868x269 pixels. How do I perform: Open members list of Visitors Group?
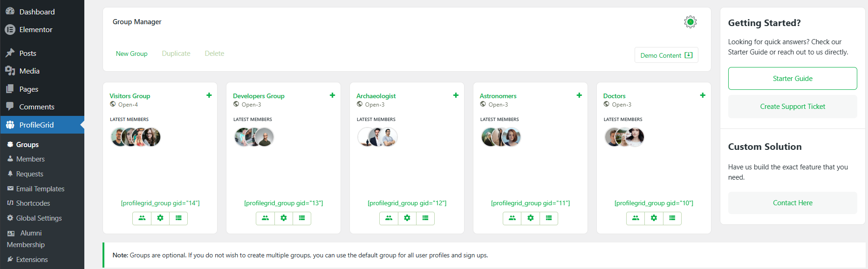[x=142, y=218]
